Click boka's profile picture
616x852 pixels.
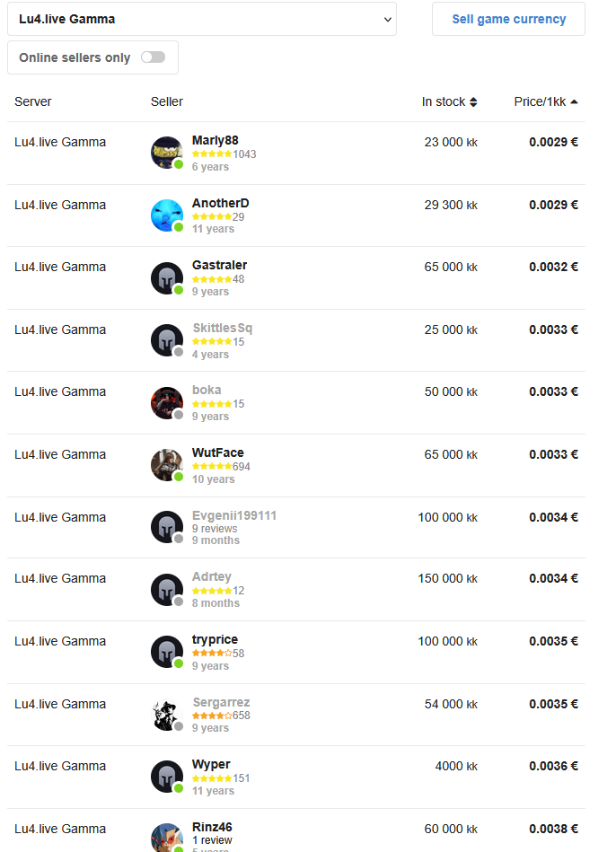pos(167,402)
